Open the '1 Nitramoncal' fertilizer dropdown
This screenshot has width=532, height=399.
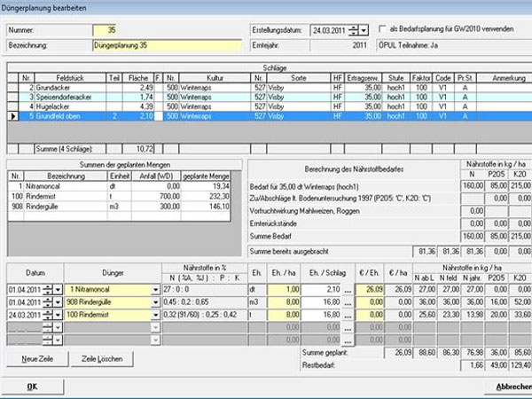pos(155,290)
